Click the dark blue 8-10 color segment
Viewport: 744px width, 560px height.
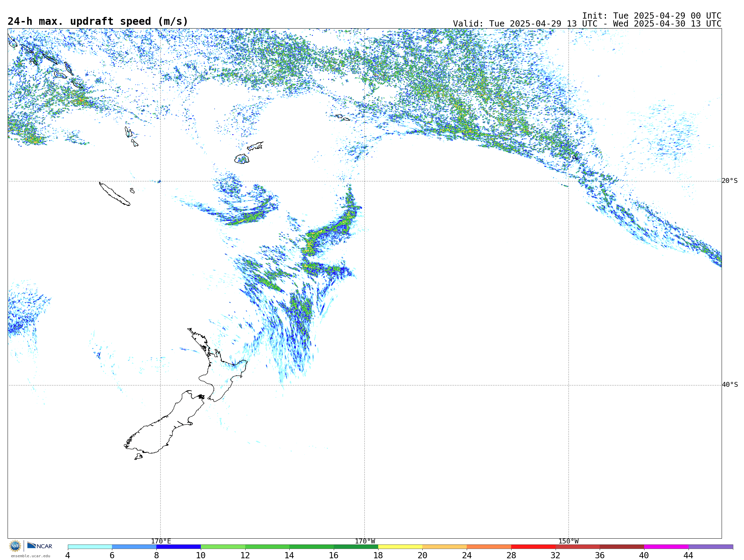pyautogui.click(x=178, y=547)
